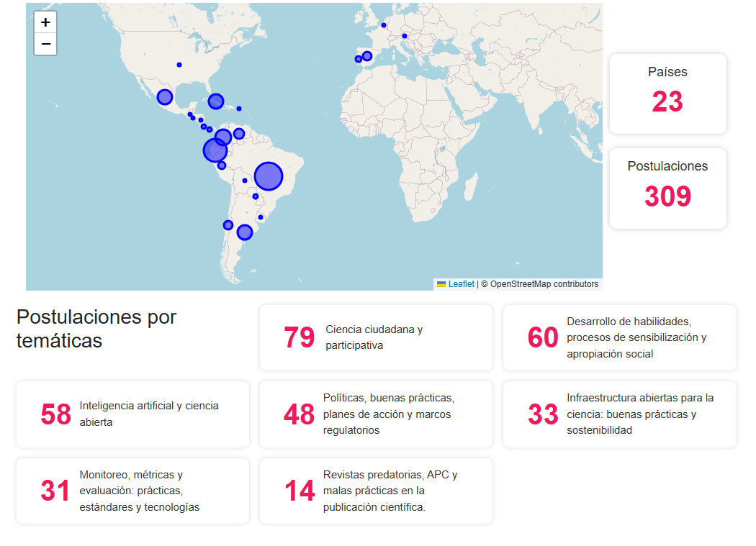Select the larger circle marker over Spain
This screenshot has height=546, width=756.
click(x=367, y=56)
